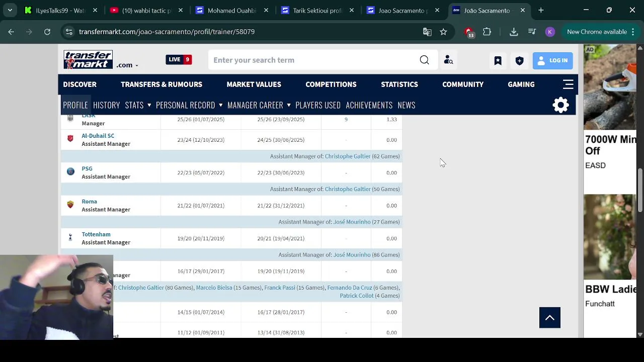Screen dimensions: 644x362
Task: Click the 7000W ad thumbnail
Action: coord(610,87)
